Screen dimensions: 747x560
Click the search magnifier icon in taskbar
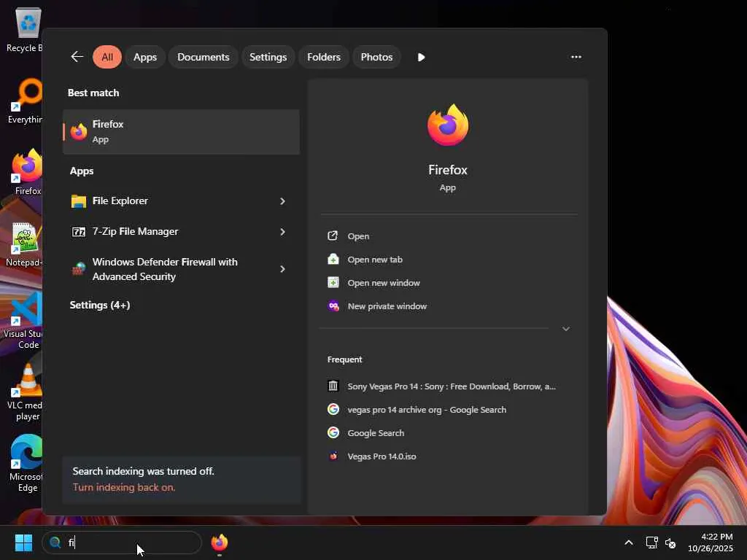click(x=55, y=542)
